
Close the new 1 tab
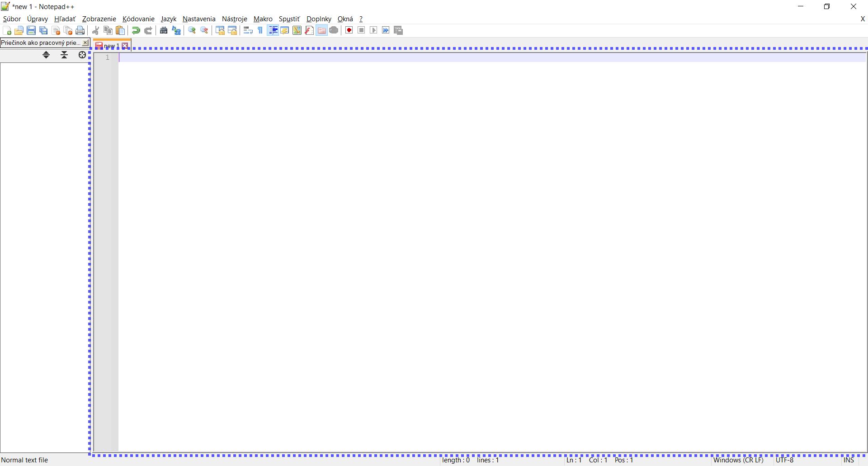(125, 46)
